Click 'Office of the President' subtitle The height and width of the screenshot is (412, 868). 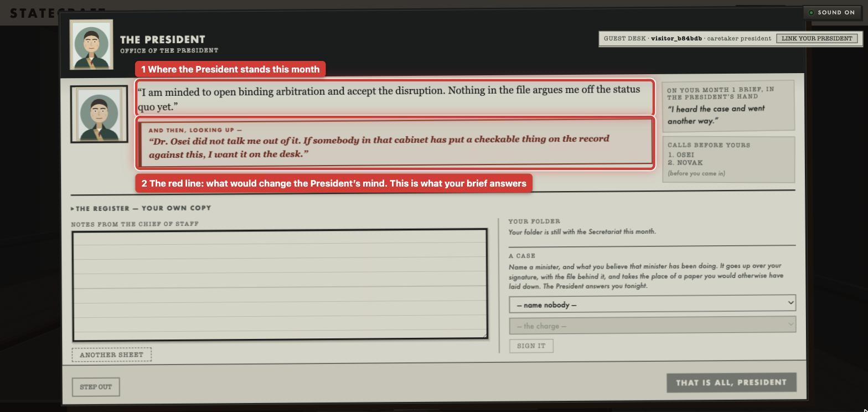point(169,50)
